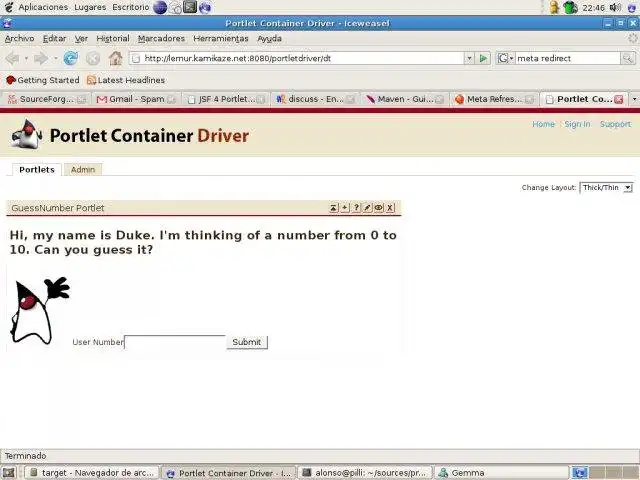Image resolution: width=640 pixels, height=480 pixels.
Task: Go to browser Home page icon
Action: point(116,58)
